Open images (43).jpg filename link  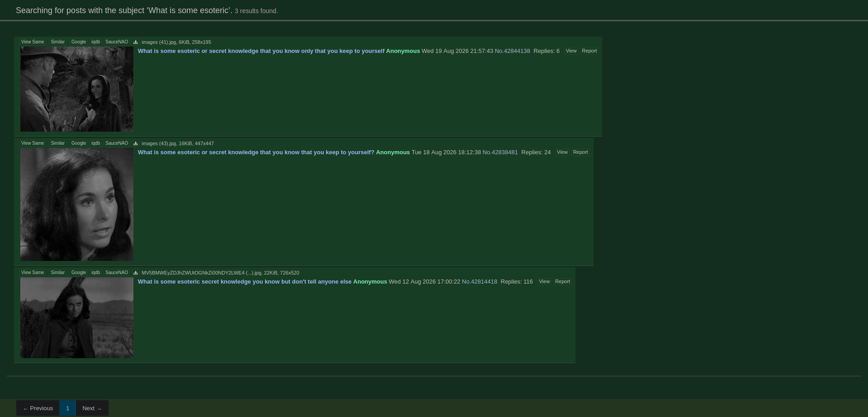pyautogui.click(x=159, y=143)
